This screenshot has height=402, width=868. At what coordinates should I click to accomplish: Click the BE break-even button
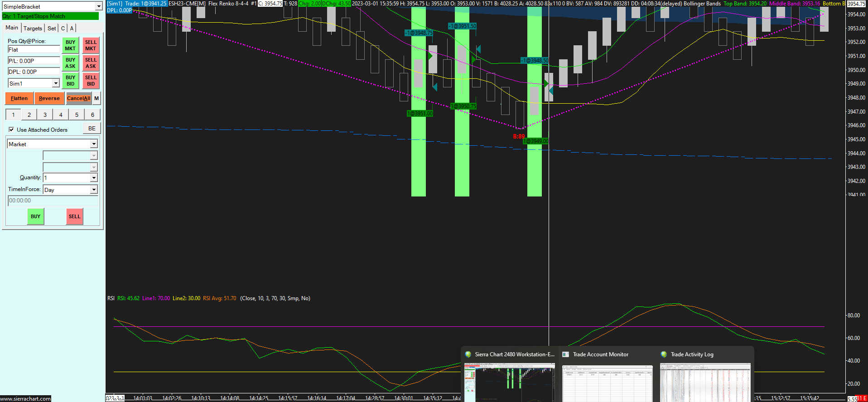[x=92, y=129]
